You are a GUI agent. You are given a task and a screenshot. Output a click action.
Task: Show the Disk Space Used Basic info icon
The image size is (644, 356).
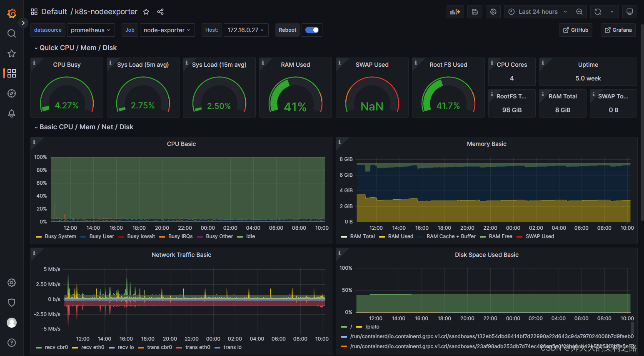coord(339,253)
